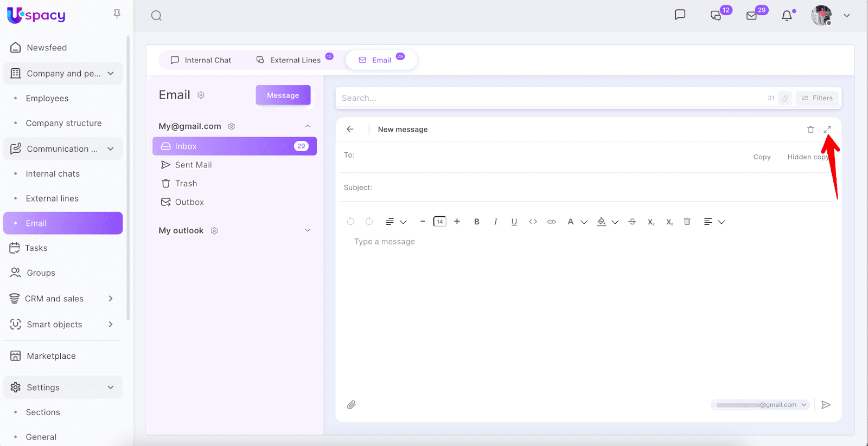Image resolution: width=868 pixels, height=446 pixels.
Task: Open the Filters button in search
Action: [817, 98]
